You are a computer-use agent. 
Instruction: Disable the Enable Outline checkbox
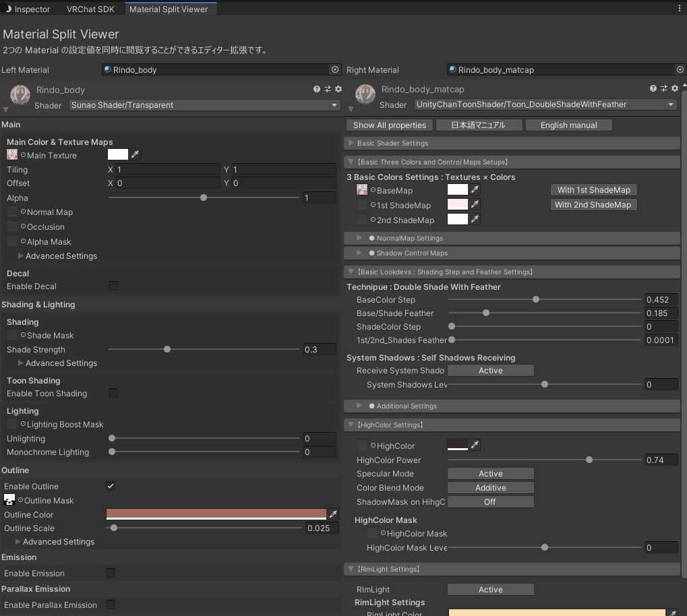(110, 486)
